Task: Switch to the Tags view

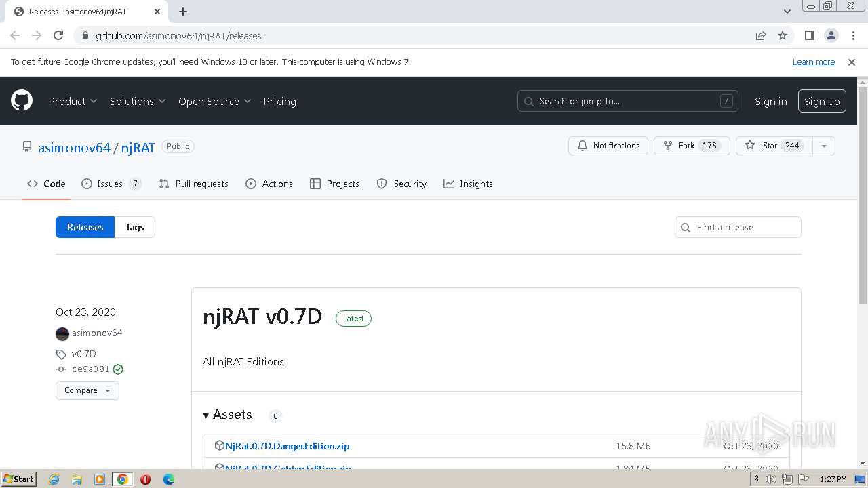Action: click(135, 227)
